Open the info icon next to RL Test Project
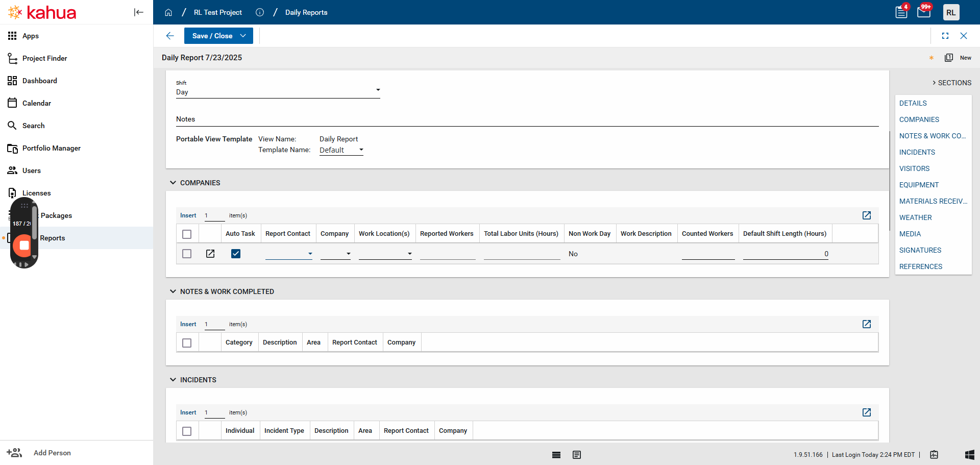 [x=260, y=12]
